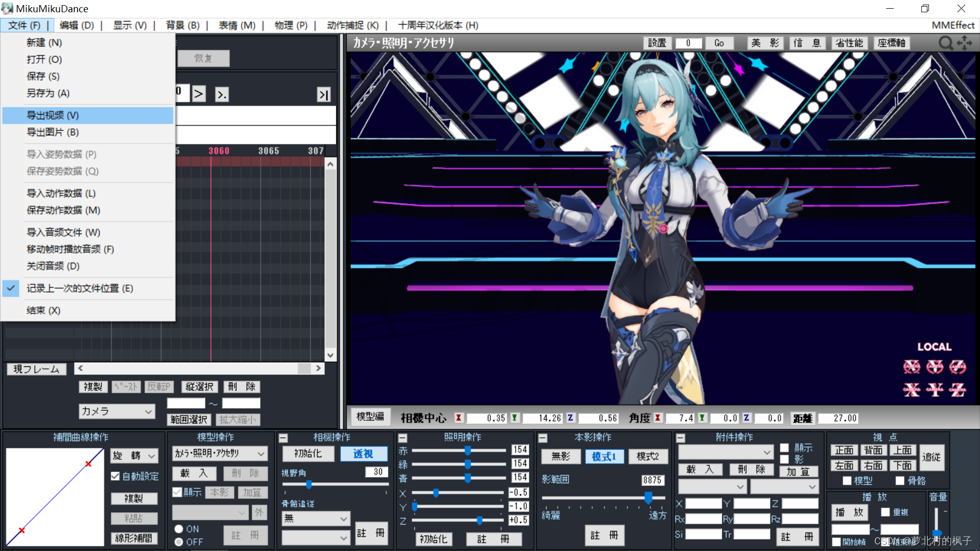Click the Z translate gizmo icon
Viewport: 980px width, 551px height.
tap(958, 390)
